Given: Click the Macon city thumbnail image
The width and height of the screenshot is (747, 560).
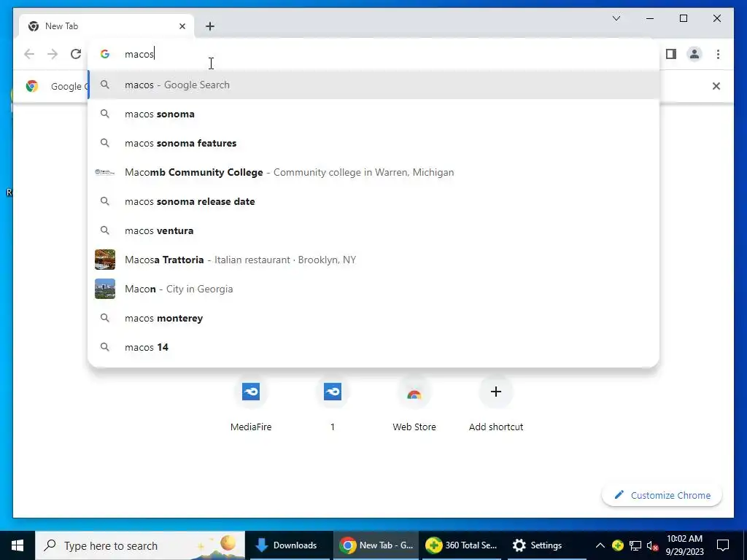Looking at the screenshot, I should coord(105,289).
